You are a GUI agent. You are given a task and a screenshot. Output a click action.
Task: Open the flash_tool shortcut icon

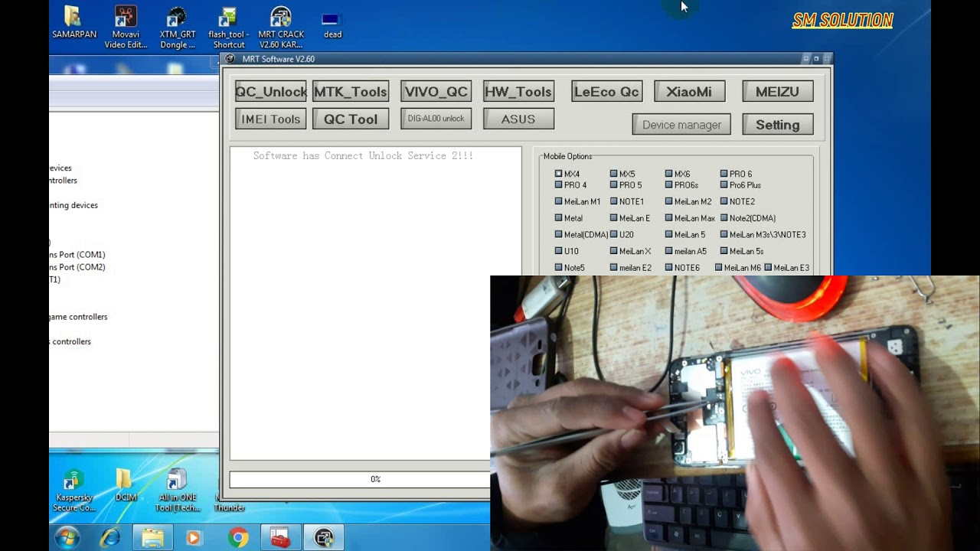[x=228, y=28]
